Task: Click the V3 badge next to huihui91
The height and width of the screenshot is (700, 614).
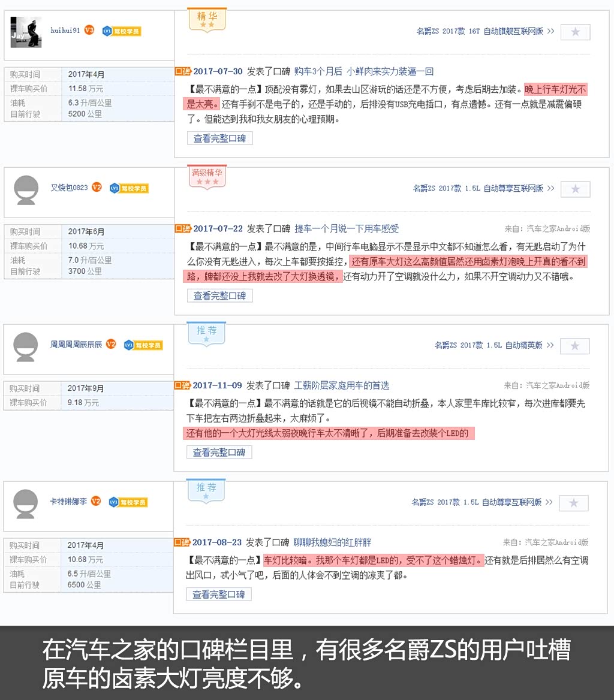Action: (89, 30)
